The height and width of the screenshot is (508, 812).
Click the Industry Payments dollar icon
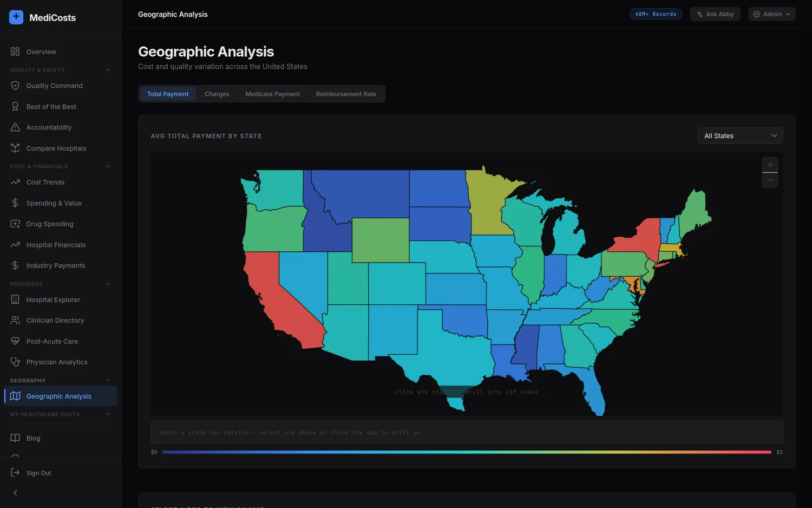[x=15, y=265]
